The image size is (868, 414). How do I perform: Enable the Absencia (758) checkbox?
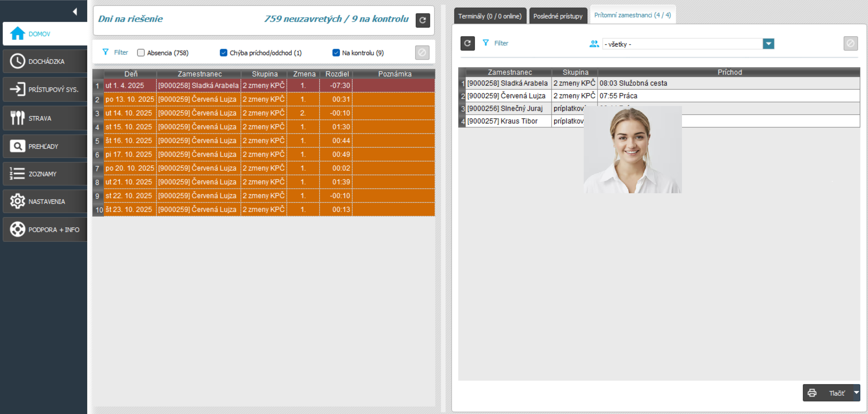tap(141, 53)
